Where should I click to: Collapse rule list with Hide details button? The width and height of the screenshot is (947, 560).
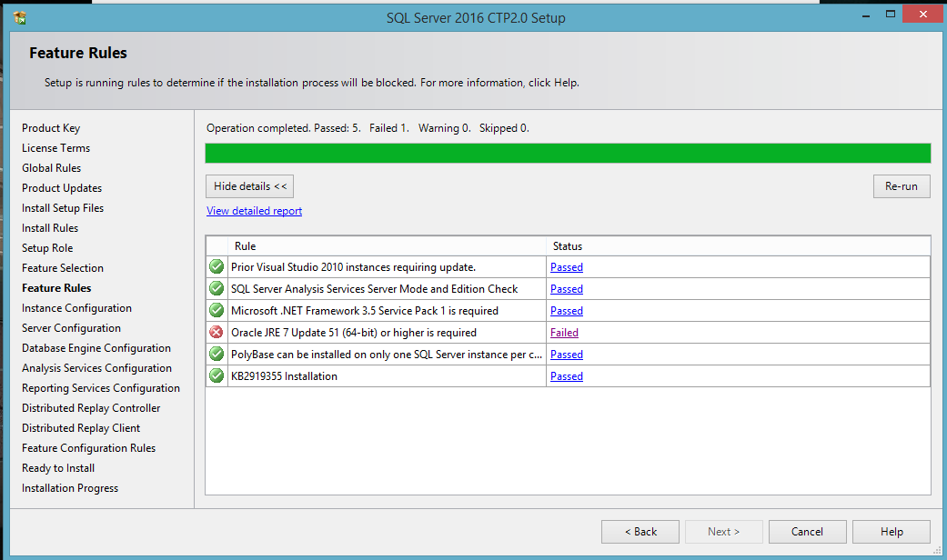pyautogui.click(x=249, y=186)
